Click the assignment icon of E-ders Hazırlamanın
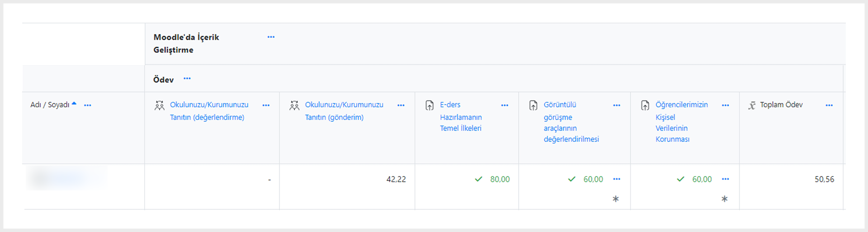This screenshot has width=868, height=232. pos(429,106)
